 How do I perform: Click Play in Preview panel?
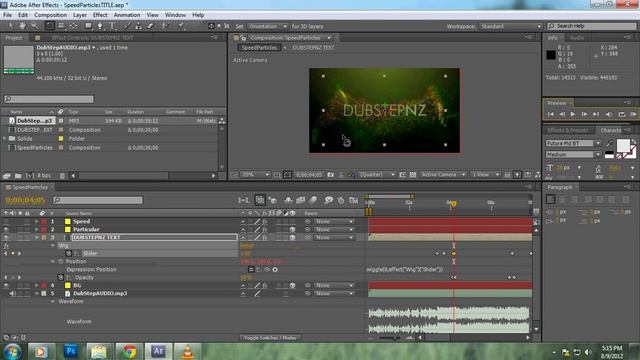[573, 114]
